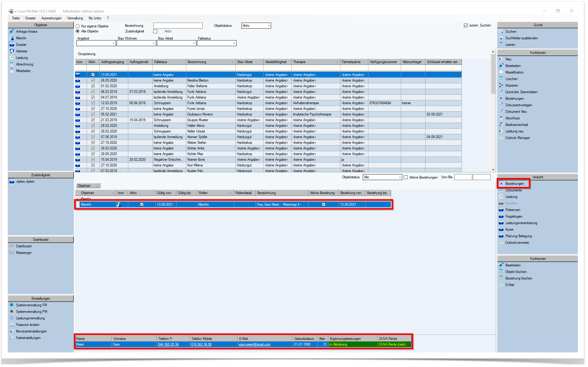The width and height of the screenshot is (588, 367).
Task: Click sara.meier@gmail.com email link
Action: 254,344
